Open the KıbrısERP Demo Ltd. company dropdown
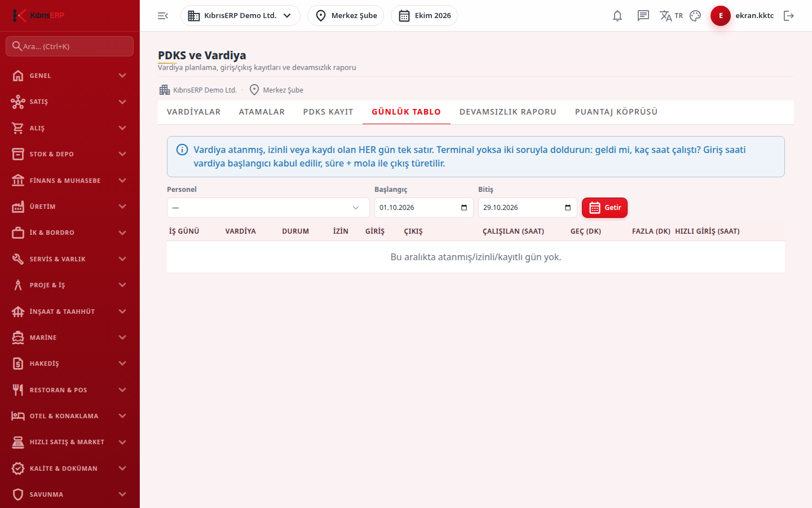The image size is (812, 508). (x=240, y=16)
